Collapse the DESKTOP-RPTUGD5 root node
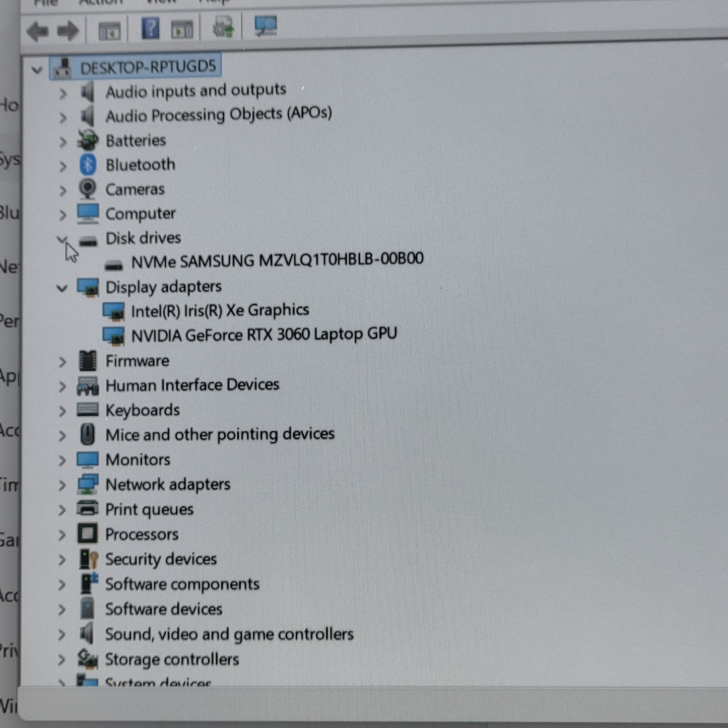The height and width of the screenshot is (728, 728). pyautogui.click(x=37, y=70)
